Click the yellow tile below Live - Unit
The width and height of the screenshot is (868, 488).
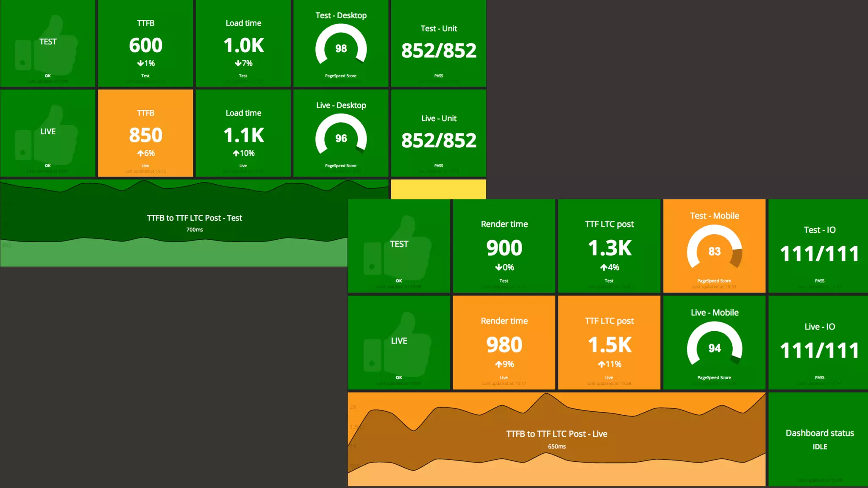(438, 189)
